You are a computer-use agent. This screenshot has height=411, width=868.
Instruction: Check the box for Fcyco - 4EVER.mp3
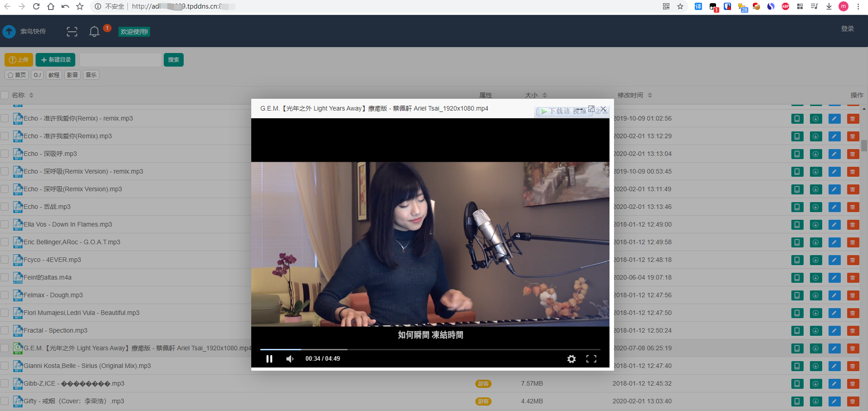point(5,260)
